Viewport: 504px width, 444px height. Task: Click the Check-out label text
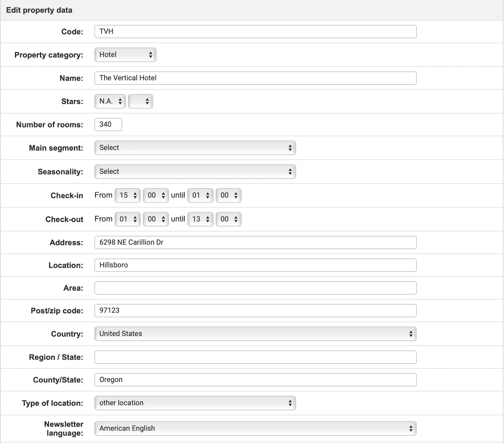tap(64, 219)
